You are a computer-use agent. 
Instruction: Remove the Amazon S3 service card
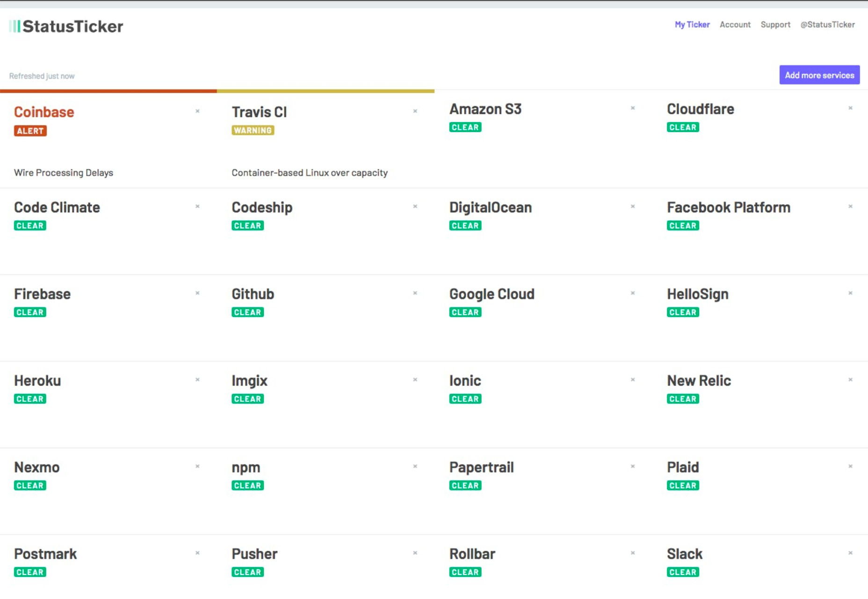(633, 108)
